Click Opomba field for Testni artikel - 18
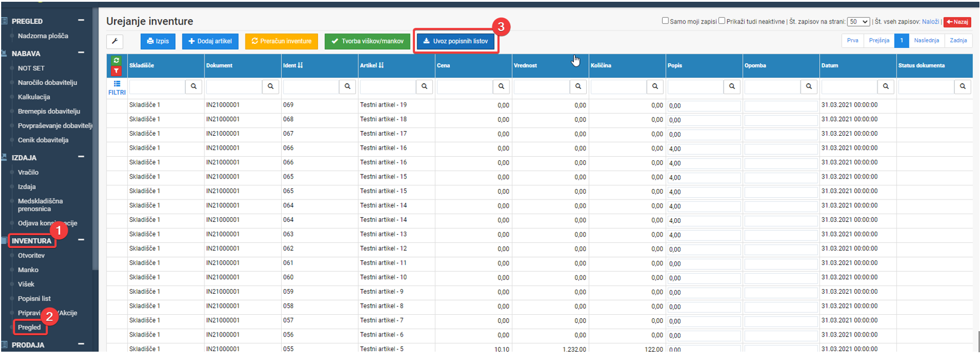980x354 pixels. point(781,120)
